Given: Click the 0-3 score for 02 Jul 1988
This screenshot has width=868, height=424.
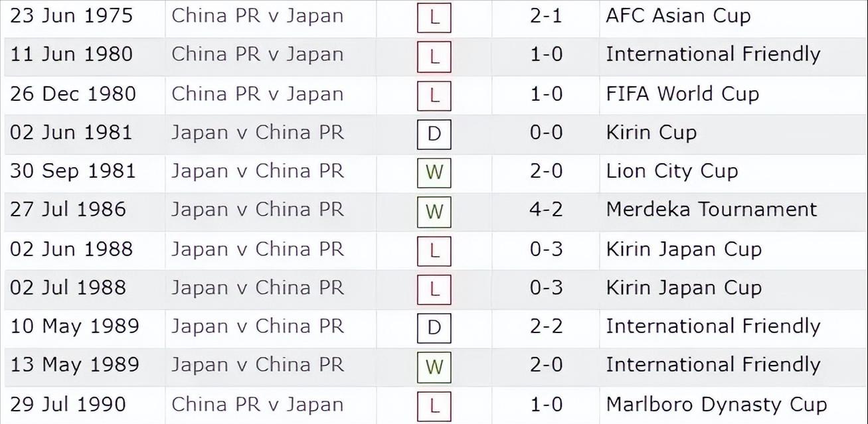Looking at the screenshot, I should point(546,288).
